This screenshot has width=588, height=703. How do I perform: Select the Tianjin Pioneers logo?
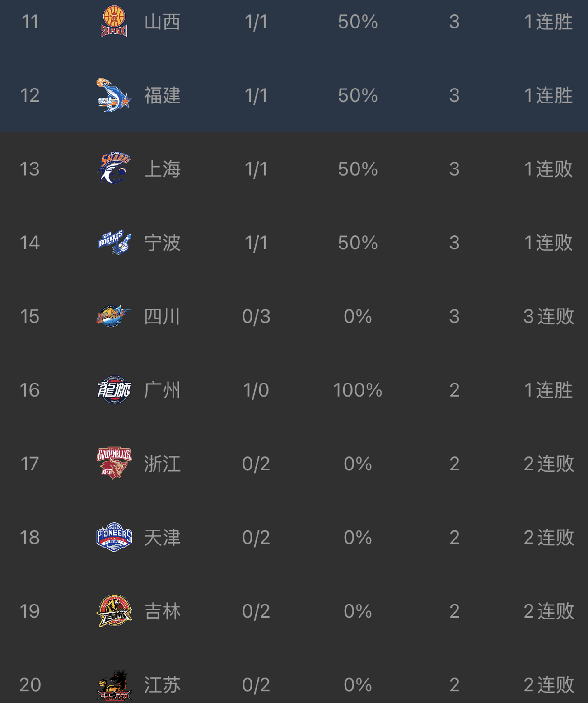pyautogui.click(x=114, y=537)
